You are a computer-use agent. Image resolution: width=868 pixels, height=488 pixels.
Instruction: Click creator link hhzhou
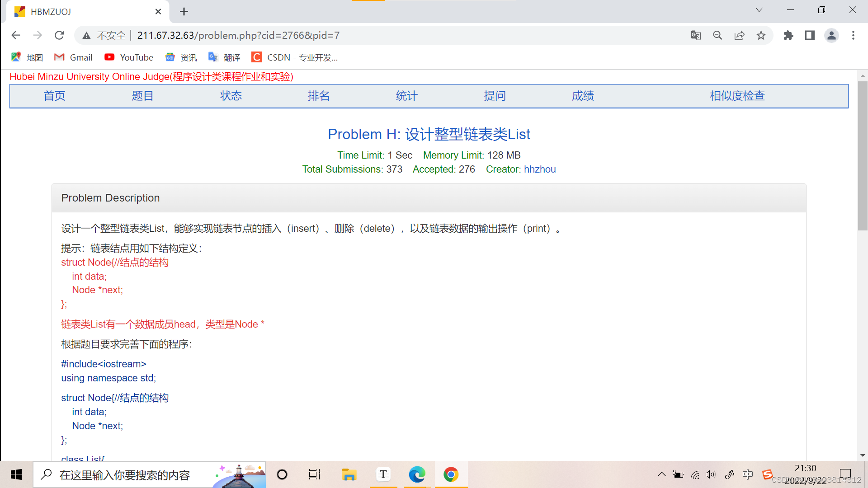coord(540,169)
